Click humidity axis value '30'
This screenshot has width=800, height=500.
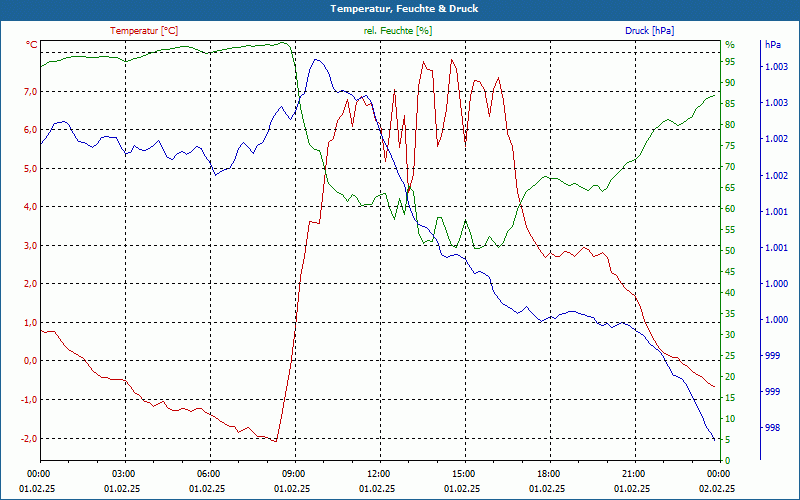coord(730,335)
